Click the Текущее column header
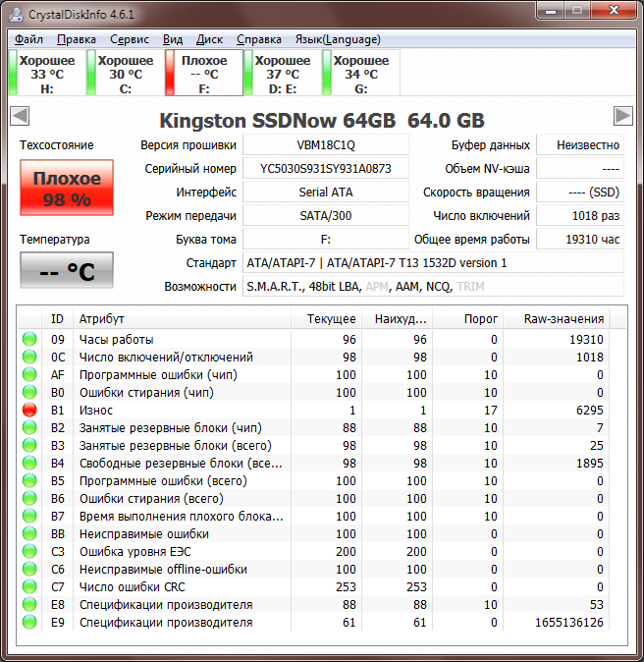Image resolution: width=644 pixels, height=662 pixels. (x=326, y=319)
